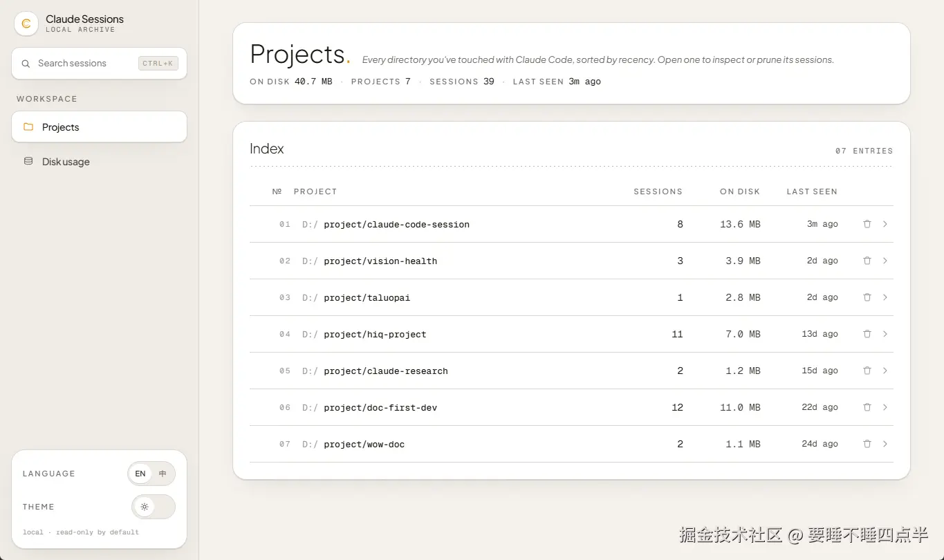Viewport: 944px width, 560px height.
Task: Switch language to 中 (Chinese)
Action: (163, 474)
